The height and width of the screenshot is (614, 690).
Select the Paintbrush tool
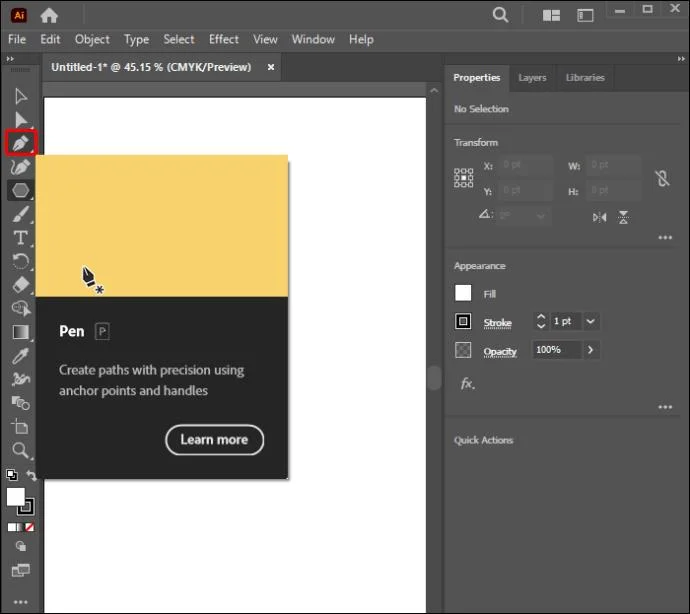(x=21, y=214)
